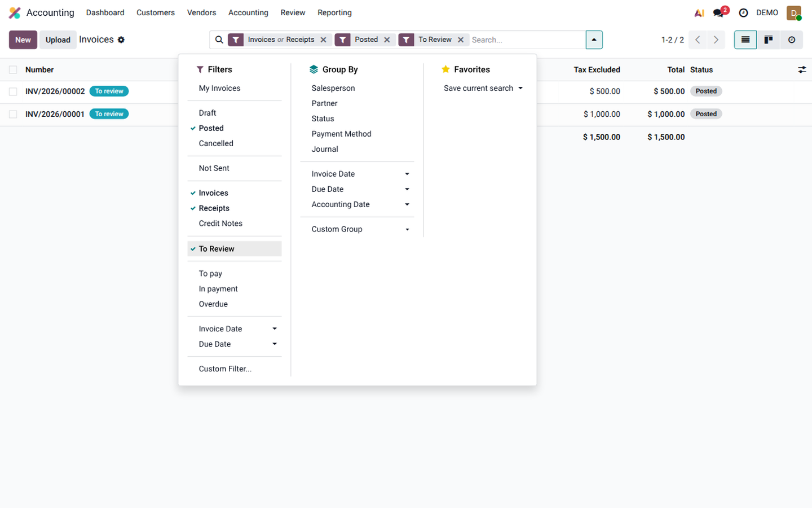Click into the Search... field

(x=527, y=40)
